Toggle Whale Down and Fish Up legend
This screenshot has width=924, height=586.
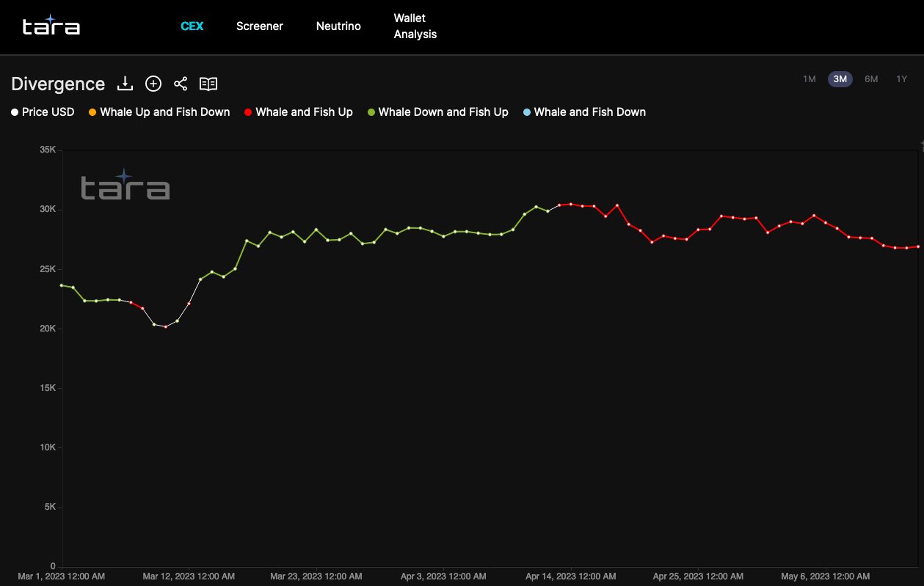click(x=437, y=112)
